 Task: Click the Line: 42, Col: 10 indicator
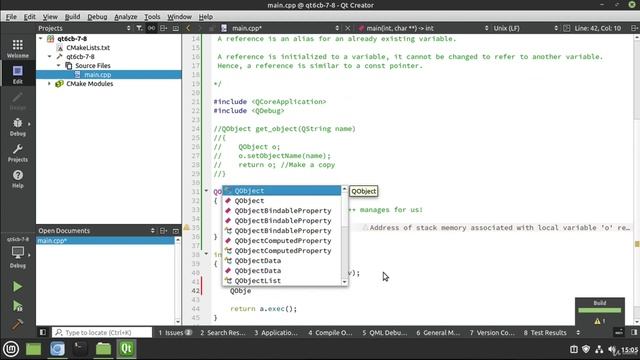pos(598,28)
